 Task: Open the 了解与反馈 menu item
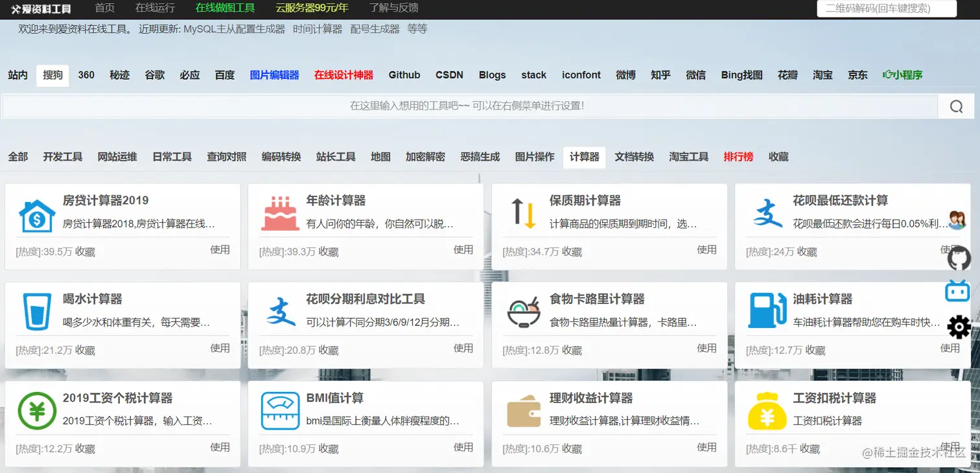click(x=393, y=8)
